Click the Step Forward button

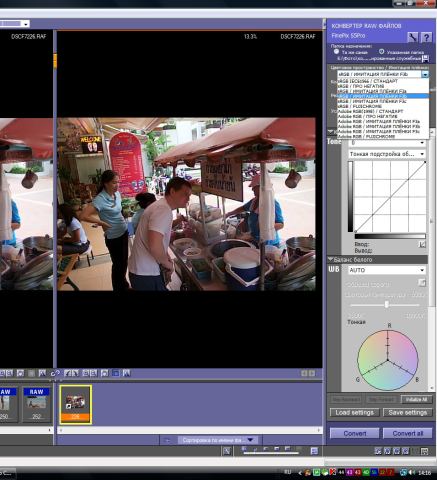click(x=381, y=399)
